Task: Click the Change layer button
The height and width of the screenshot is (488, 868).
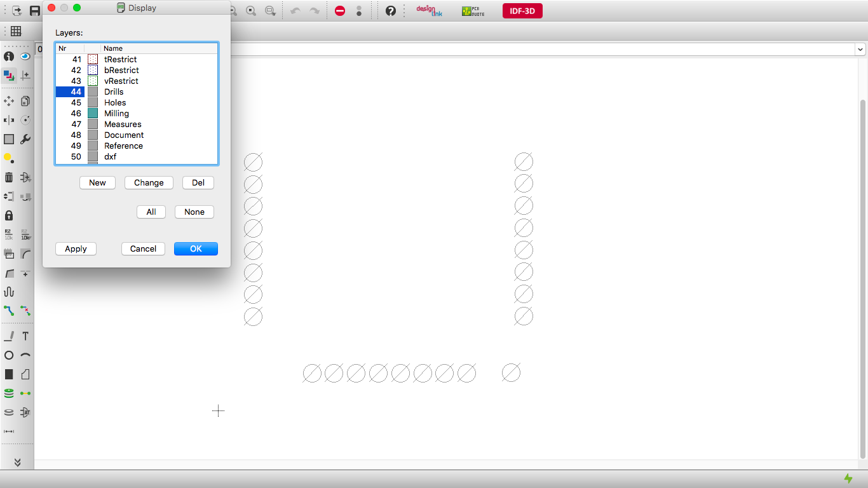Action: tap(149, 182)
